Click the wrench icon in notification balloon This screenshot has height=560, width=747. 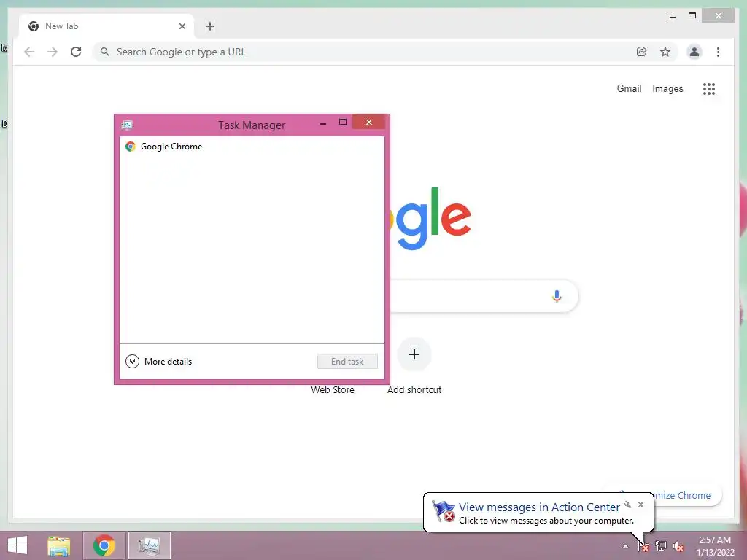627,505
